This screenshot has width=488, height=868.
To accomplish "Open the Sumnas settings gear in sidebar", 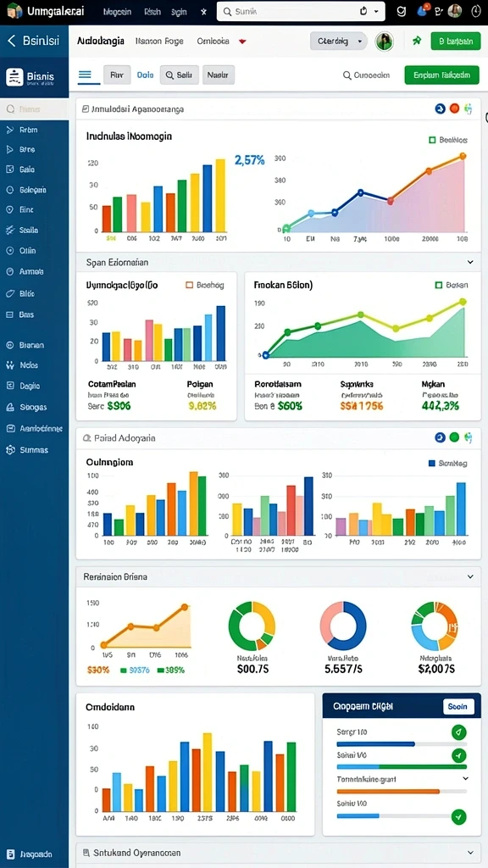I will 9,449.
